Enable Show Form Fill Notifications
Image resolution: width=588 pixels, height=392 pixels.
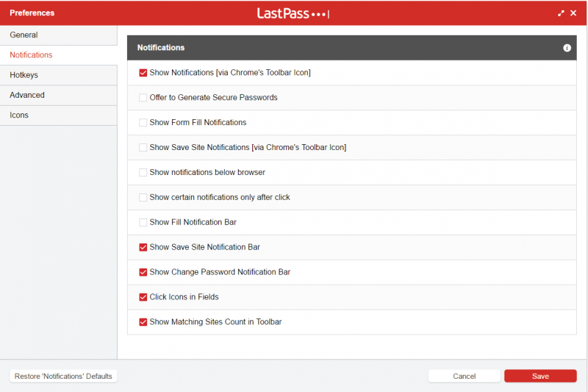point(143,123)
